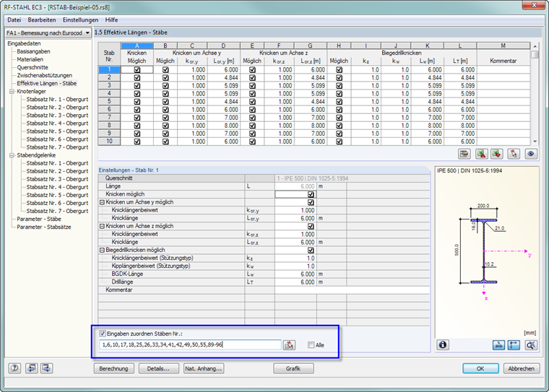The height and width of the screenshot is (392, 549).
Task: Click the Details... button
Action: click(x=158, y=369)
